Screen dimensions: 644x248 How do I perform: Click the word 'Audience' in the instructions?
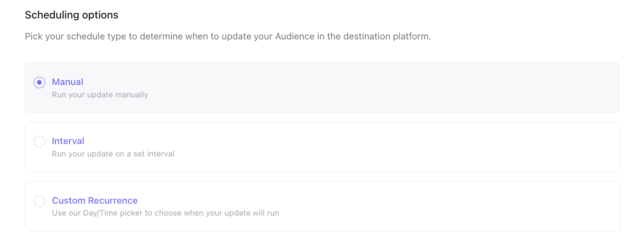294,37
